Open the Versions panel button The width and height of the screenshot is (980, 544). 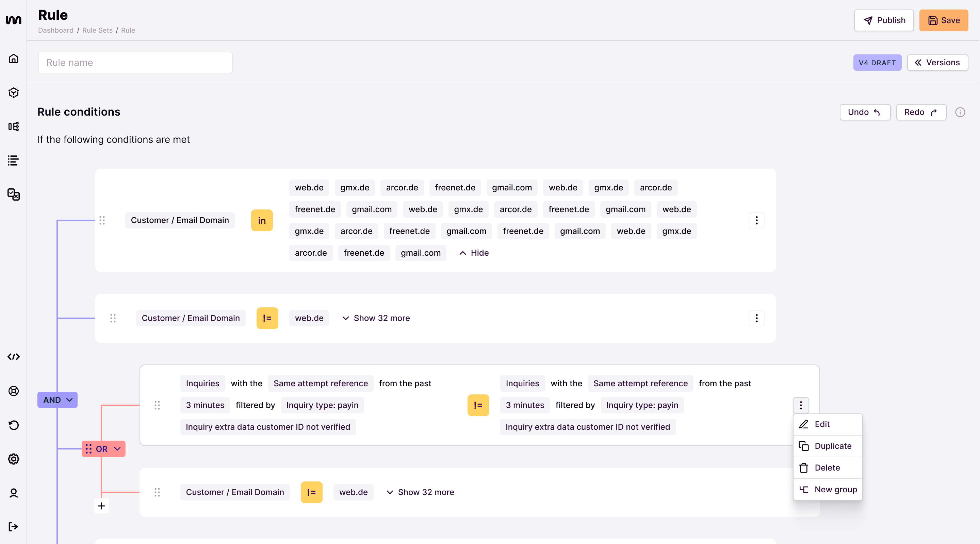click(937, 62)
